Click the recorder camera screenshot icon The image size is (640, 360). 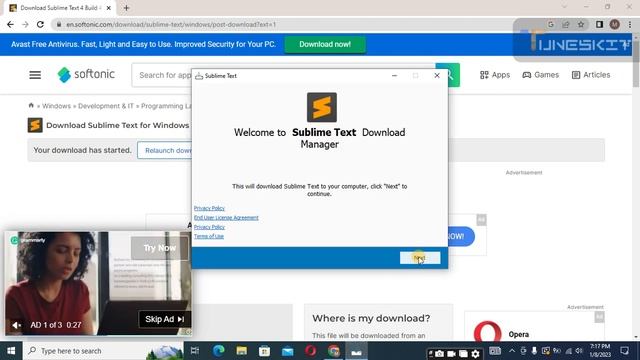(x=439, y=353)
